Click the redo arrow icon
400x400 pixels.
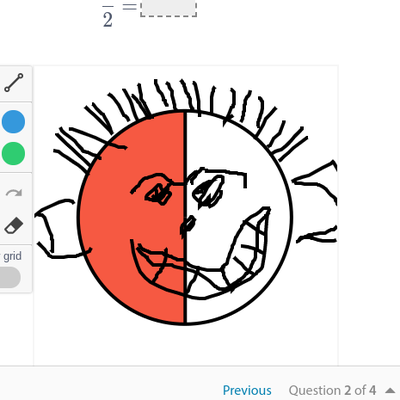[14, 193]
